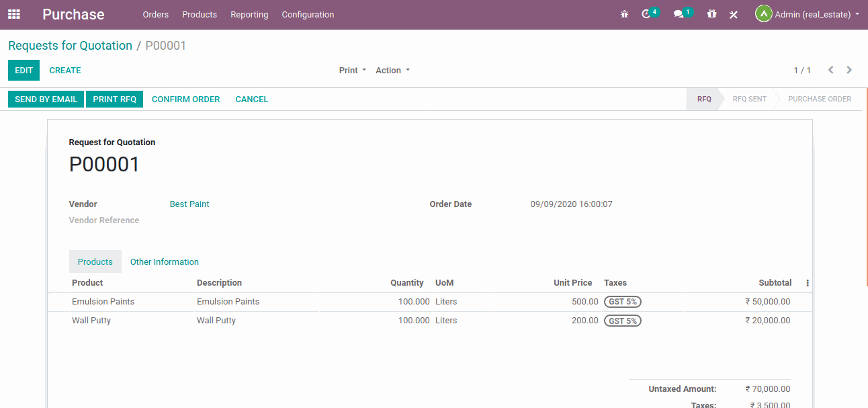Click the EDIT button

coord(24,70)
